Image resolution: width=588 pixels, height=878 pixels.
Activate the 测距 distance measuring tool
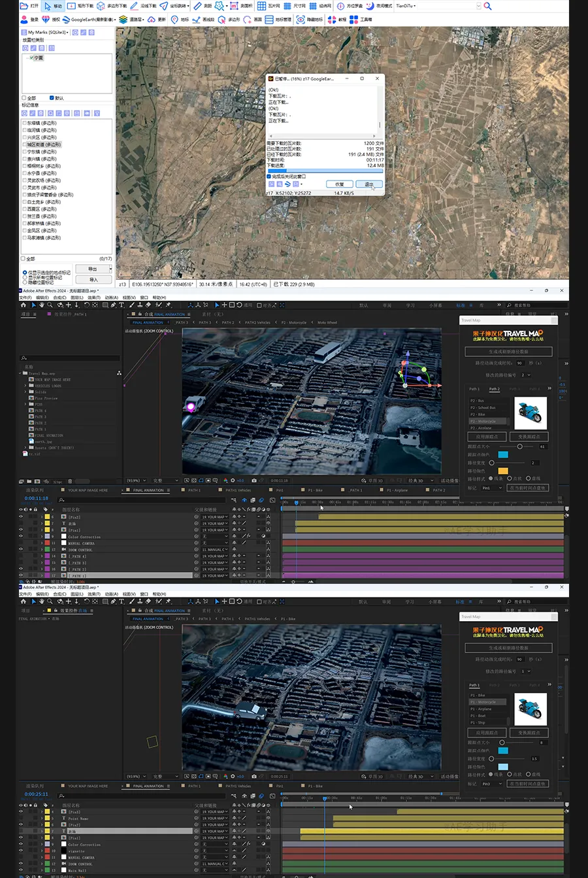(x=200, y=6)
